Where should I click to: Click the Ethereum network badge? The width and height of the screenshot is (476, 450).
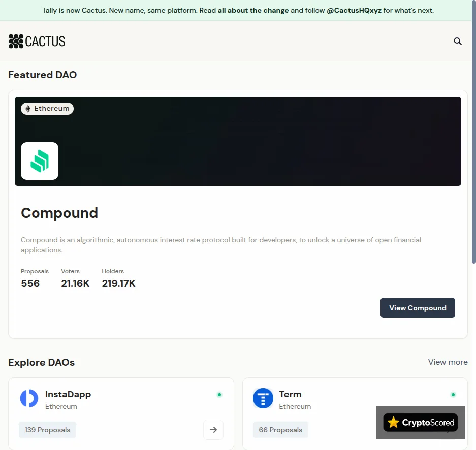coord(47,108)
